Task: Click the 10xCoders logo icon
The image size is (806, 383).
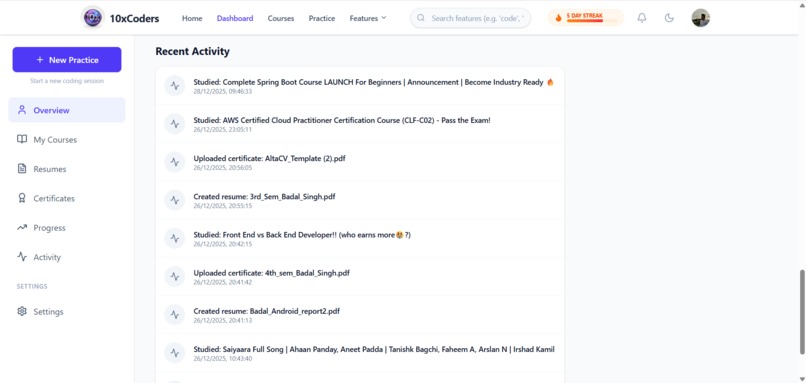Action: click(93, 18)
